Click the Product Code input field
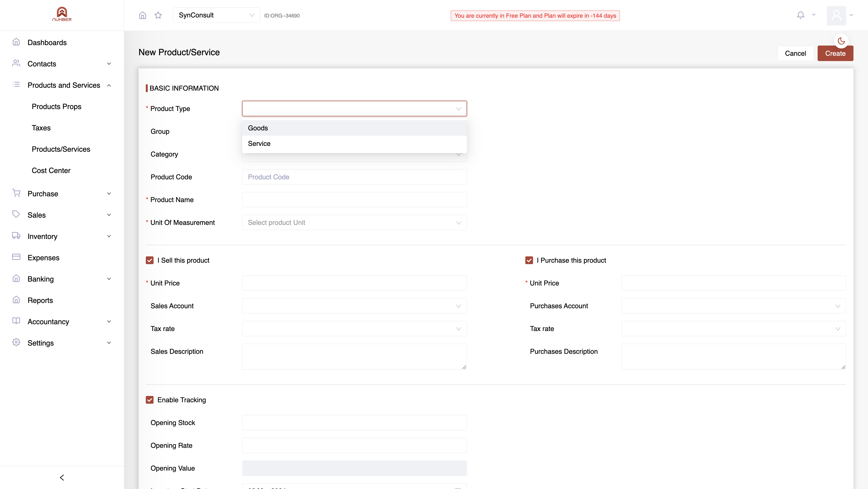The width and height of the screenshot is (868, 489). click(x=355, y=177)
